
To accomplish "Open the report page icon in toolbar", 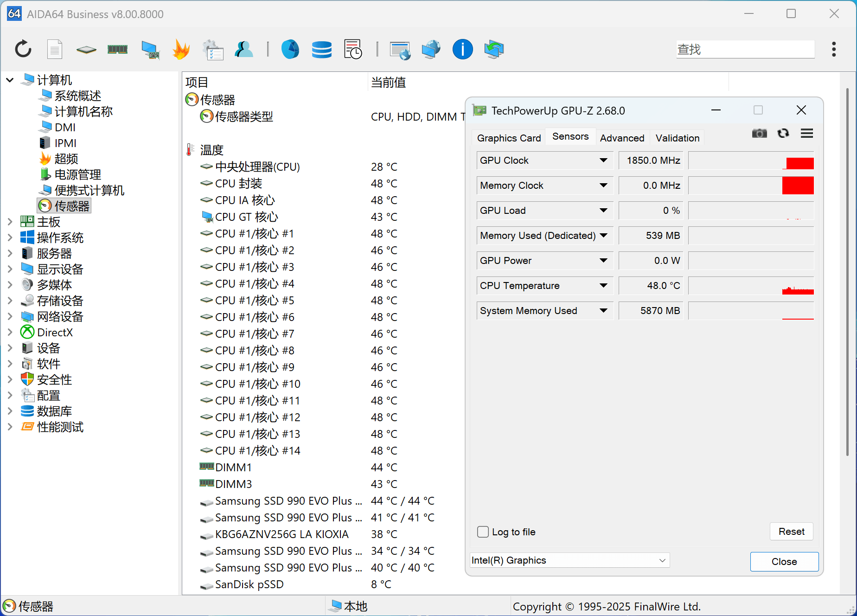I will (x=55, y=49).
